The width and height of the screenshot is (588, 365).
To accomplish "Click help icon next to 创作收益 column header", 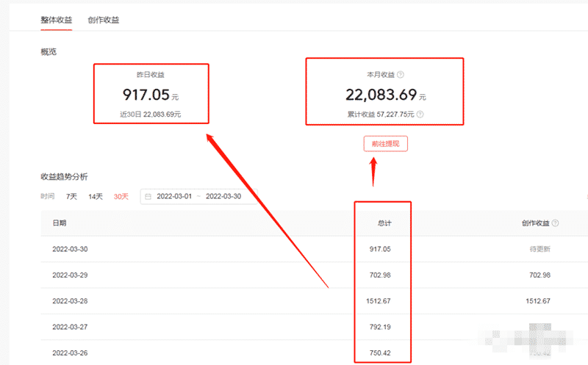I will tap(556, 223).
